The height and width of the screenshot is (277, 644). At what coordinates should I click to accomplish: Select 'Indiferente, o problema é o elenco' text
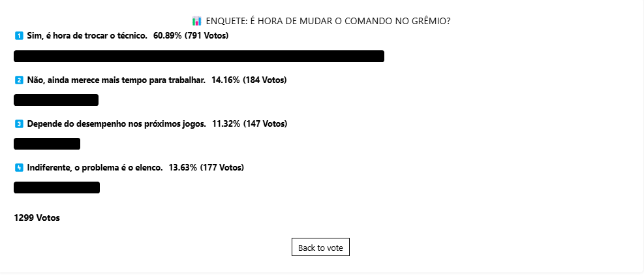click(x=95, y=168)
